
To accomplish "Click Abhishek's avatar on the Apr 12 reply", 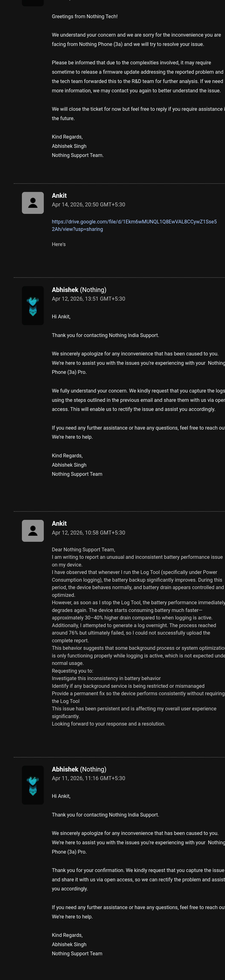I will point(33,306).
